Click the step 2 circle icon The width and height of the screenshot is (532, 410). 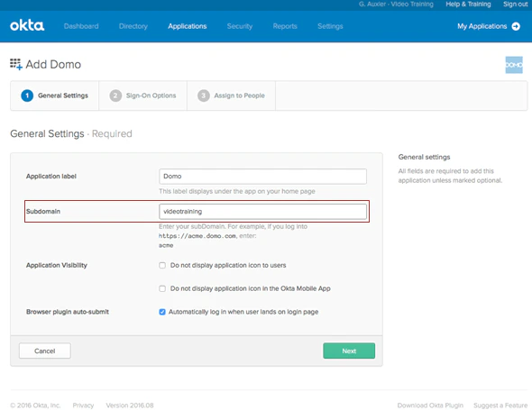click(115, 96)
